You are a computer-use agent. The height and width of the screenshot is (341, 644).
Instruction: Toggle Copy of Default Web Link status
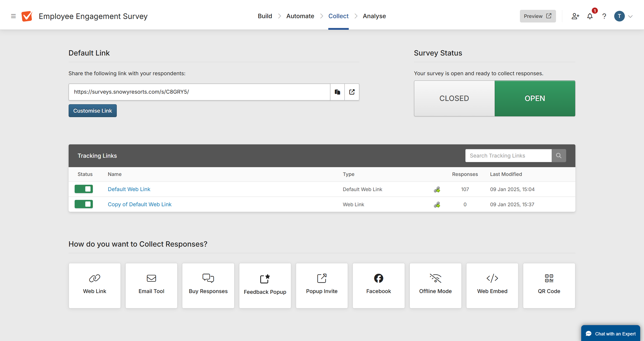84,204
